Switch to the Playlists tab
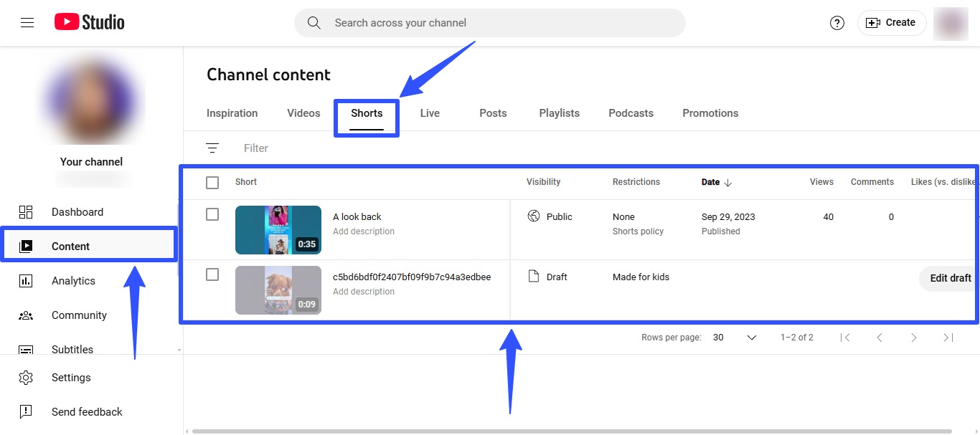The image size is (980, 435). 559,113
